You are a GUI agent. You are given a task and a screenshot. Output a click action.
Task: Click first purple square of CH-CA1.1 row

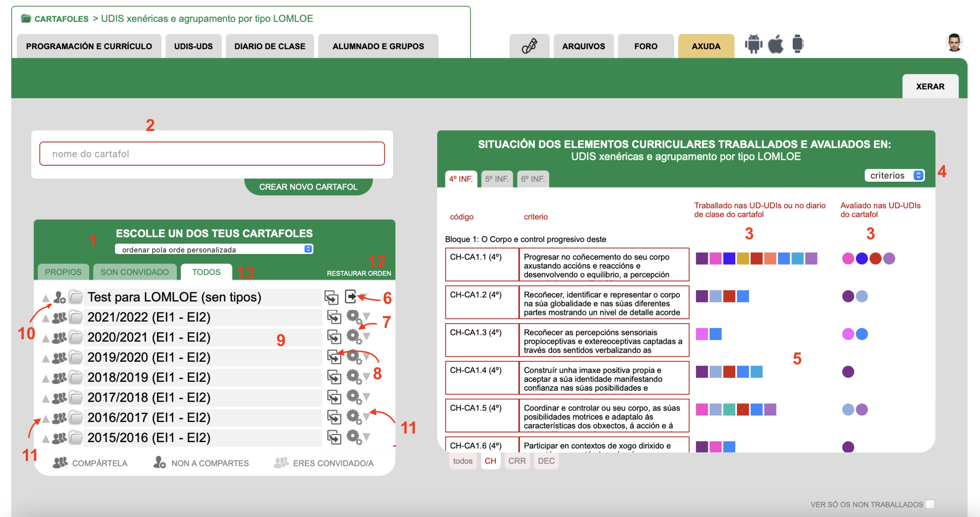point(701,258)
